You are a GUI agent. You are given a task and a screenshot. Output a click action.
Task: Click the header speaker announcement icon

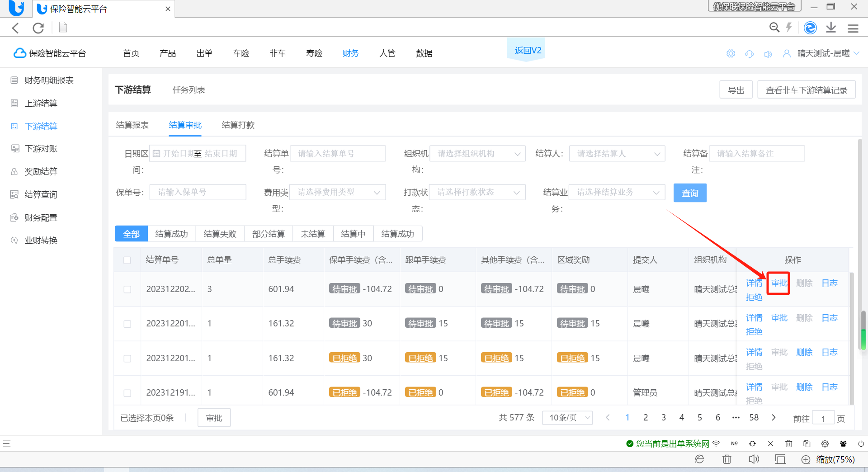(768, 54)
